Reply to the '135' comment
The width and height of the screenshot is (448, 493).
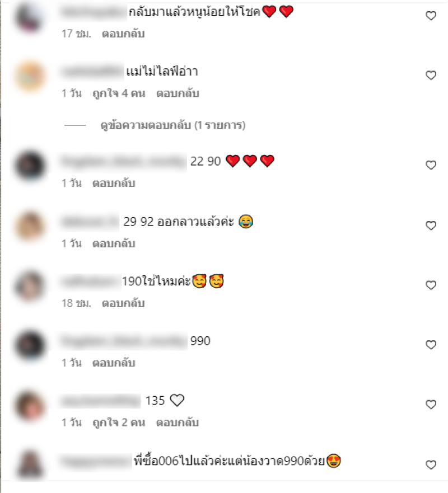click(178, 422)
